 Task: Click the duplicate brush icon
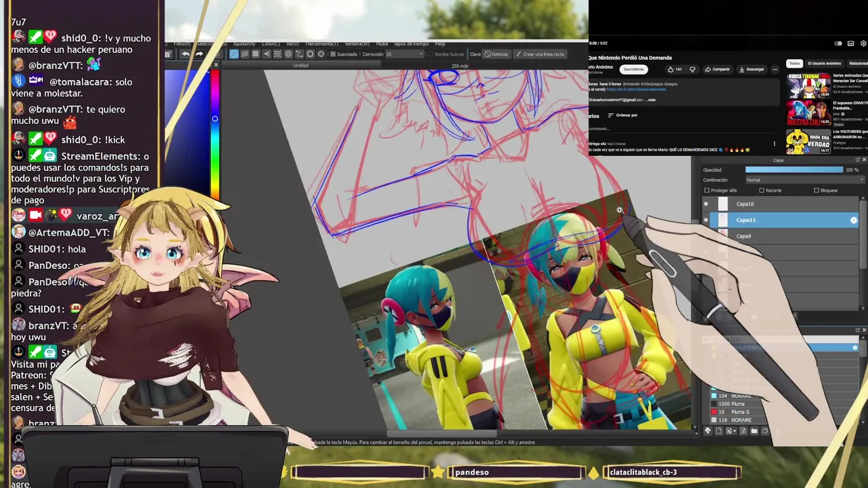point(765,431)
